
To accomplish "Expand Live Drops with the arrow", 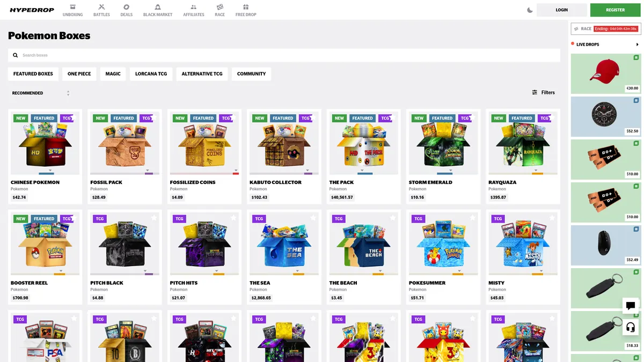I will [637, 45].
